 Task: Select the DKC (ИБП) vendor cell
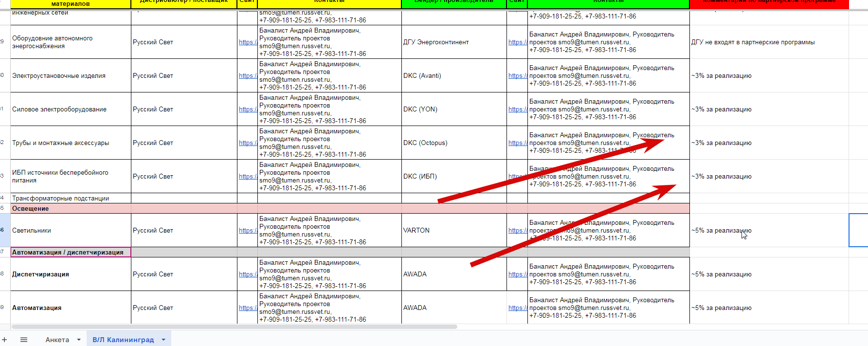coord(454,176)
